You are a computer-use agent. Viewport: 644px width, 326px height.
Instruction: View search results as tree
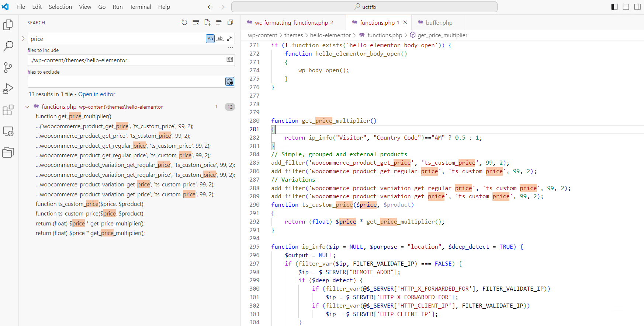pyautogui.click(x=219, y=22)
